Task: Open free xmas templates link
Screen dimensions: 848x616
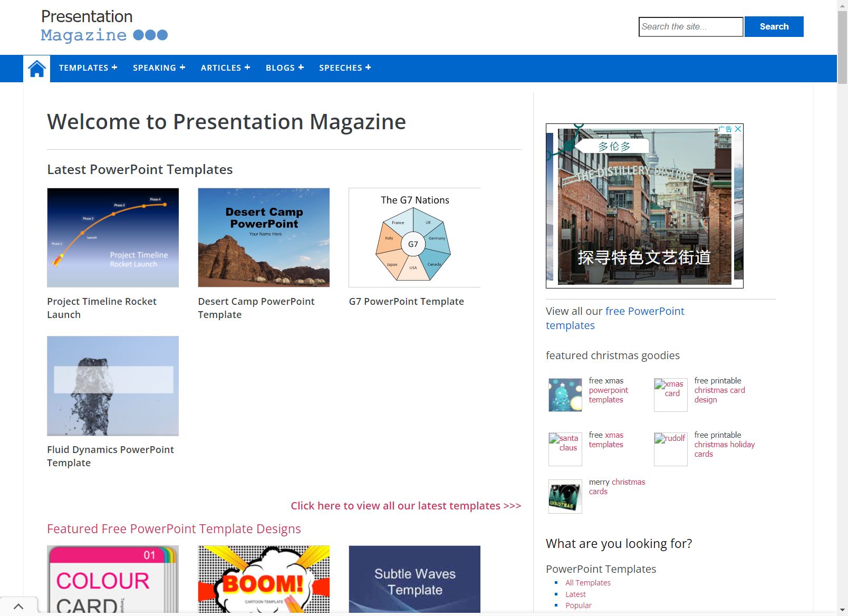Action: tap(606, 440)
